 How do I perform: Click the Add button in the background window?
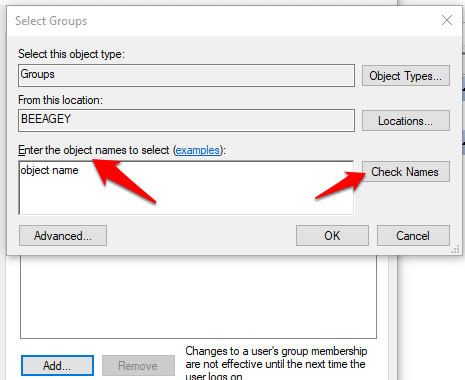[57, 366]
